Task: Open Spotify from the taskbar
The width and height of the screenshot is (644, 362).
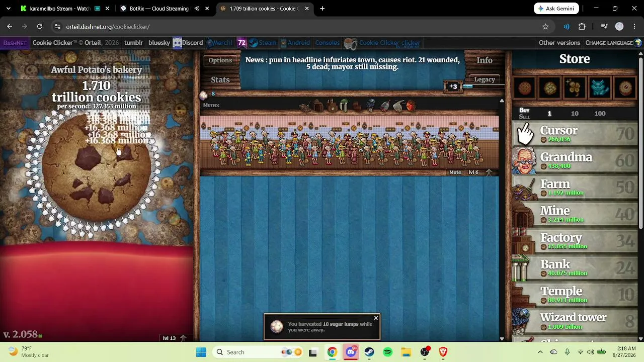Action: pyautogui.click(x=387, y=352)
